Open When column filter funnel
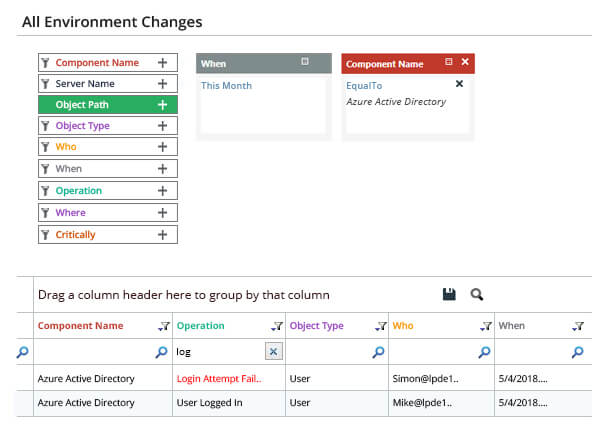The height and width of the screenshot is (430, 612). [x=578, y=326]
